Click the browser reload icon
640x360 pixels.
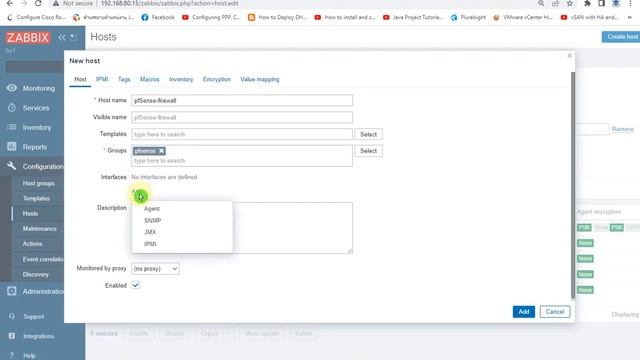(x=38, y=3)
